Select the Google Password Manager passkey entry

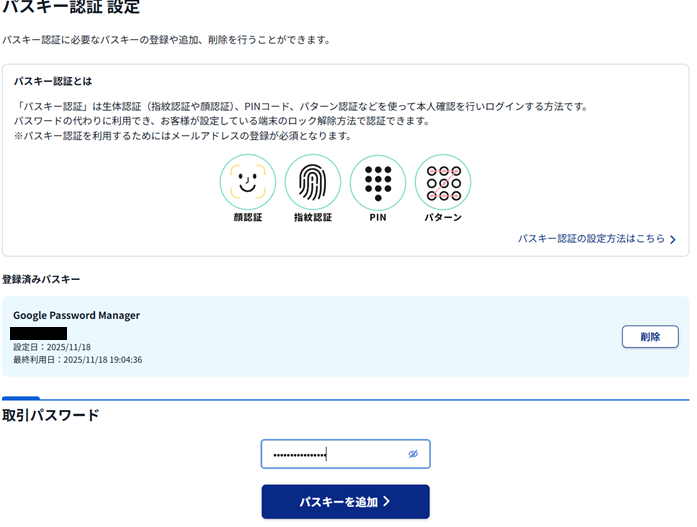pos(76,315)
